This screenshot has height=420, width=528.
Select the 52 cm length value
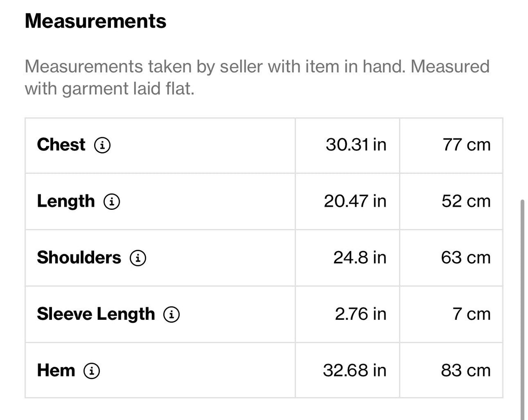(466, 201)
